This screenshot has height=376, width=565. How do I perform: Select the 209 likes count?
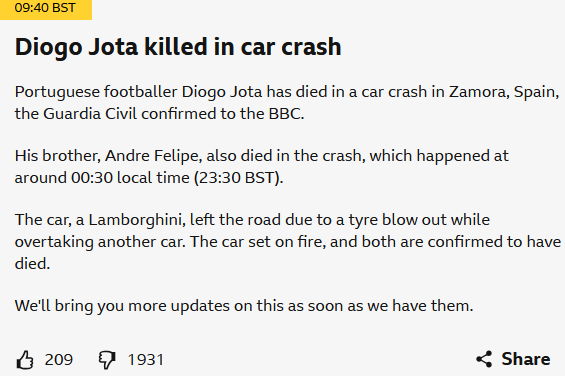point(59,360)
